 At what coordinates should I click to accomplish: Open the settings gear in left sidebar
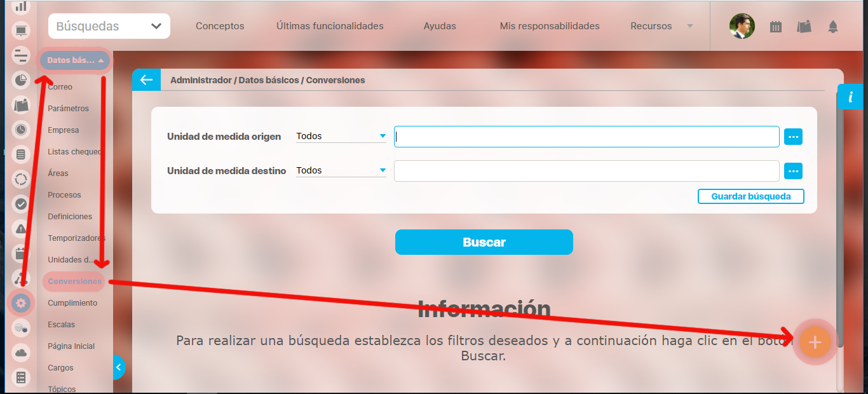coord(21,303)
